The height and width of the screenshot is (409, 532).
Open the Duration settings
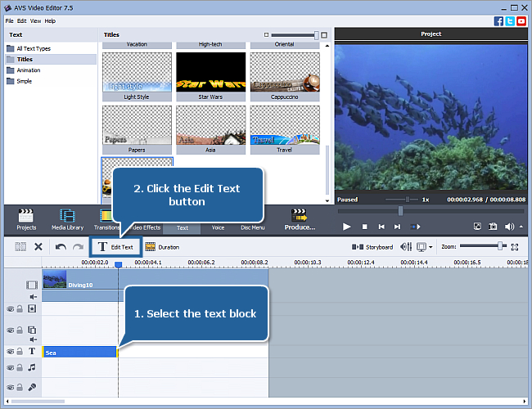[x=162, y=247]
